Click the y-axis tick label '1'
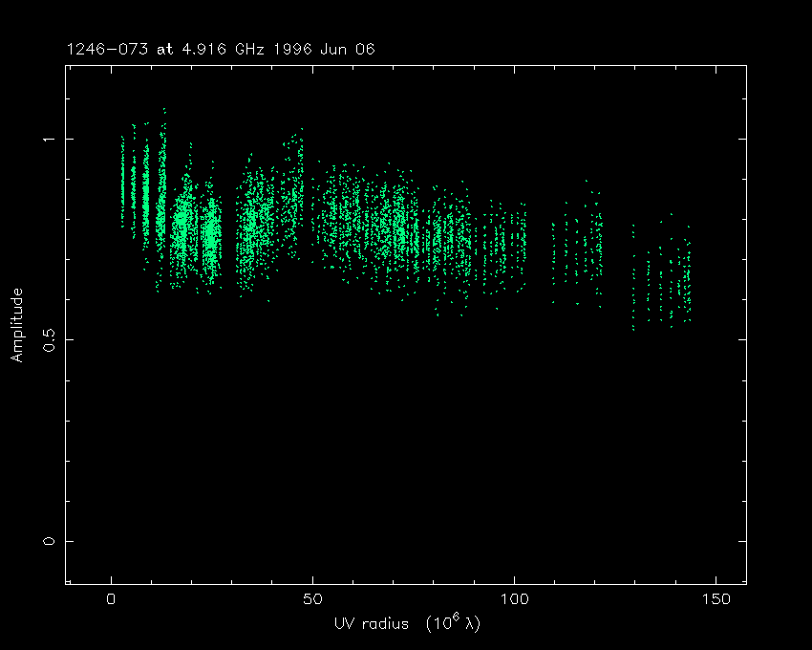This screenshot has height=650, width=812. pyautogui.click(x=49, y=140)
